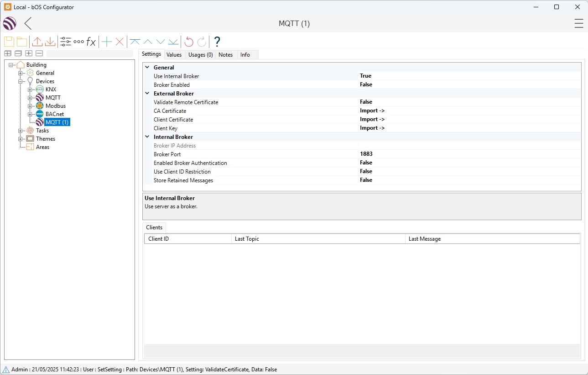Screen dimensions: 588x375
Task: Click the purple striped bOS logo in header
Action: 10,23
